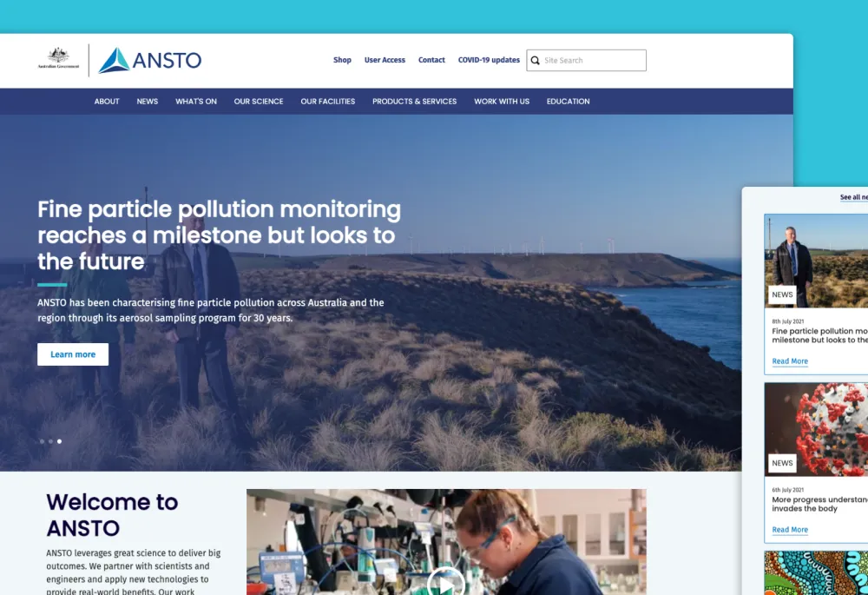This screenshot has height=595, width=868.
Task: Select the third carousel slide dot
Action: pyautogui.click(x=59, y=441)
